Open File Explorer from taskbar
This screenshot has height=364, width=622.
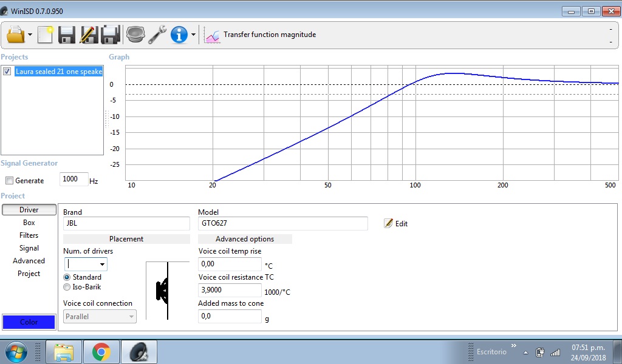point(64,352)
